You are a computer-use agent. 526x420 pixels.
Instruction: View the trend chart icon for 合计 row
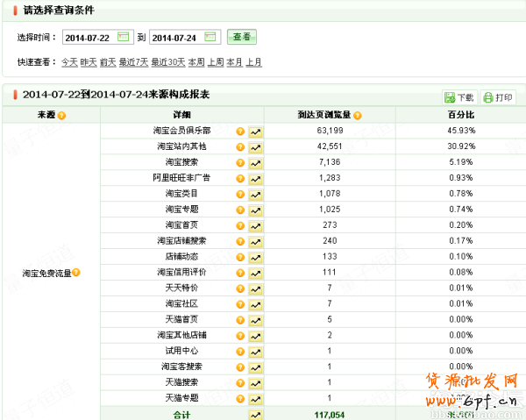[256, 414]
